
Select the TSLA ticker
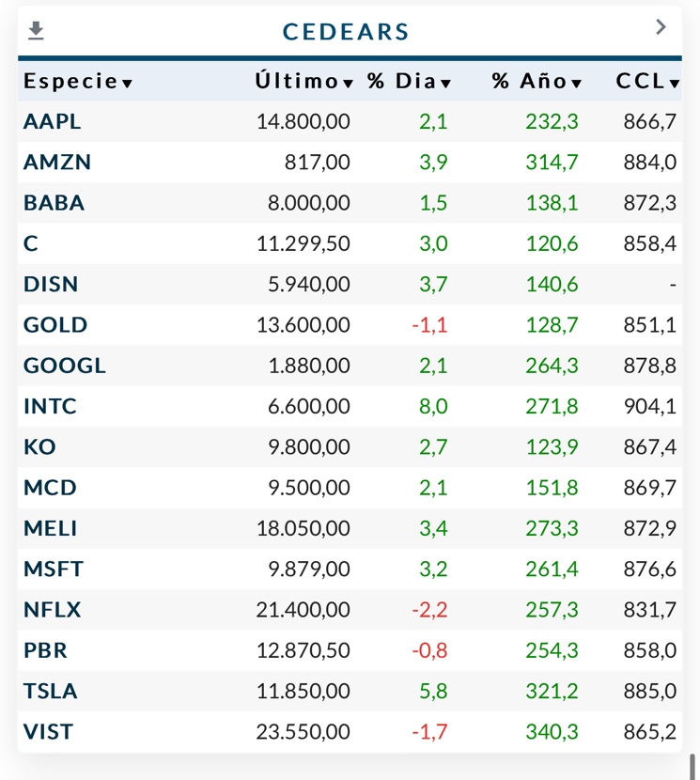51,691
